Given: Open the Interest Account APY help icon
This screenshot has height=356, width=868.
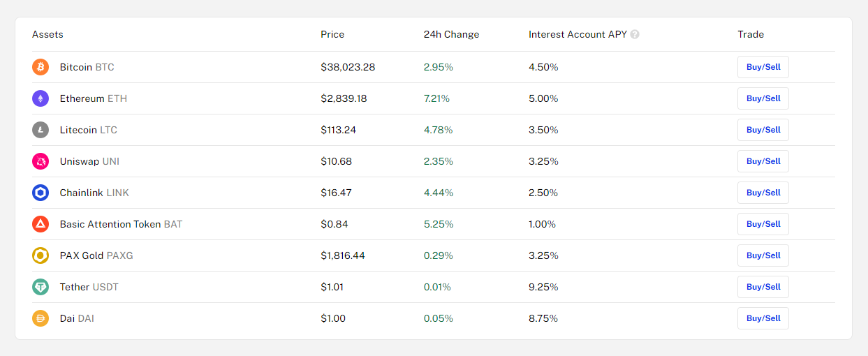Looking at the screenshot, I should [635, 34].
